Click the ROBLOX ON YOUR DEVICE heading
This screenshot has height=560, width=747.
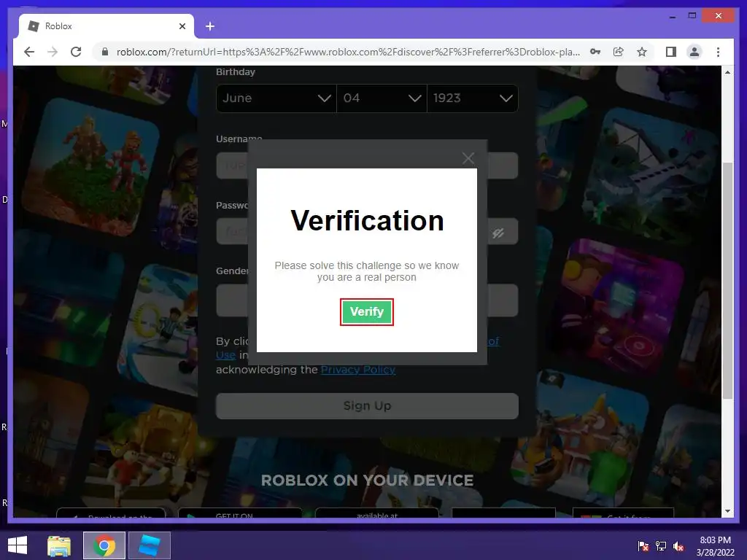(x=368, y=481)
